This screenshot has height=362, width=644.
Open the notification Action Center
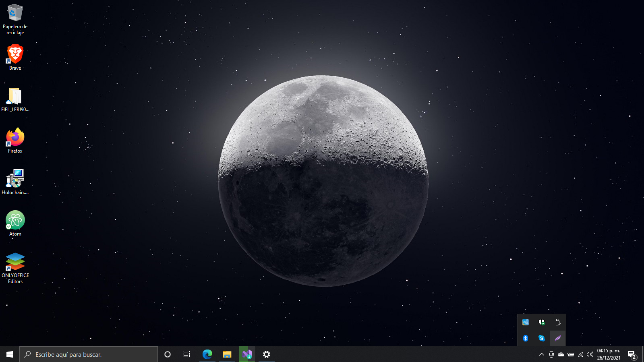coord(632,354)
